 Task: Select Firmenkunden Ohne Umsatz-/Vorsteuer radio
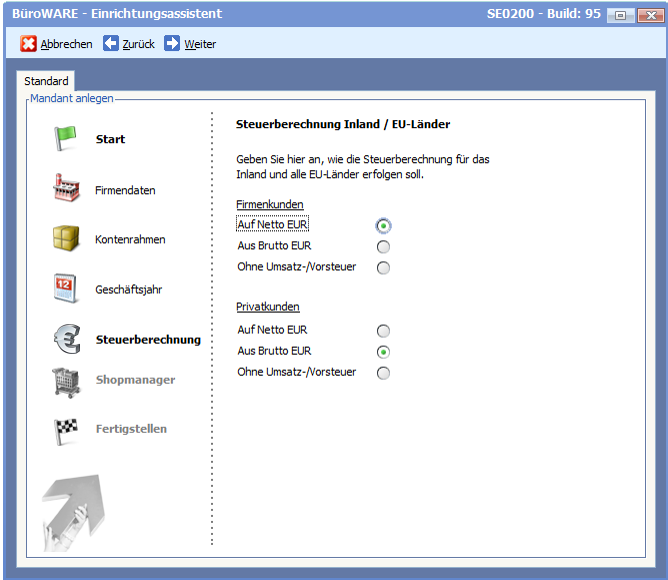[x=383, y=268]
